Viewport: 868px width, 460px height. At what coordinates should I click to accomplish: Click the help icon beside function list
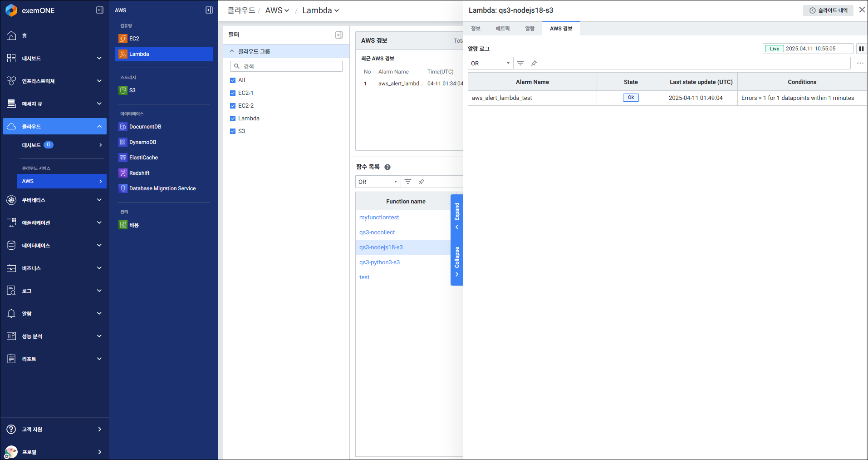pyautogui.click(x=387, y=167)
